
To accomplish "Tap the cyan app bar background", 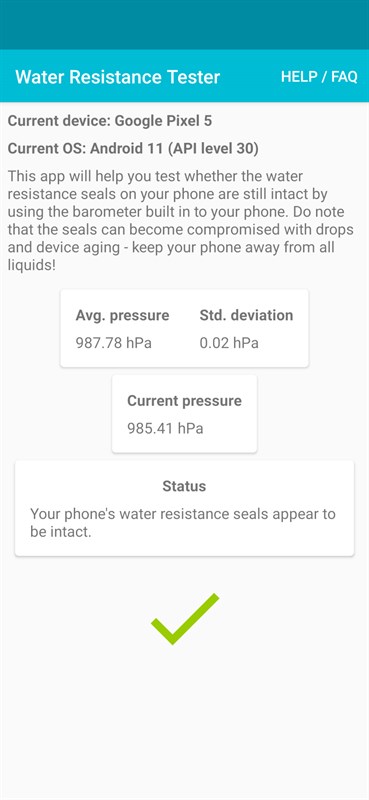I will tap(250, 77).
